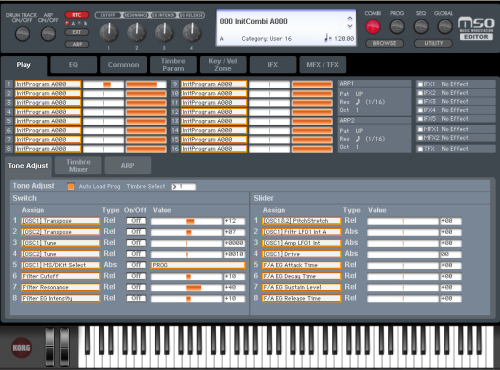The width and height of the screenshot is (500, 370).
Task: Select the ARP control mode button
Action: click(x=77, y=44)
